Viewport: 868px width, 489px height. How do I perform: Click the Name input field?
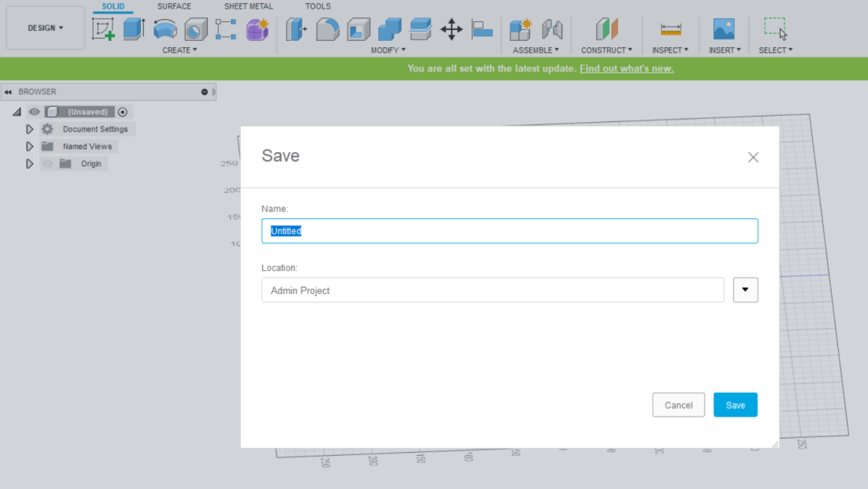[510, 231]
